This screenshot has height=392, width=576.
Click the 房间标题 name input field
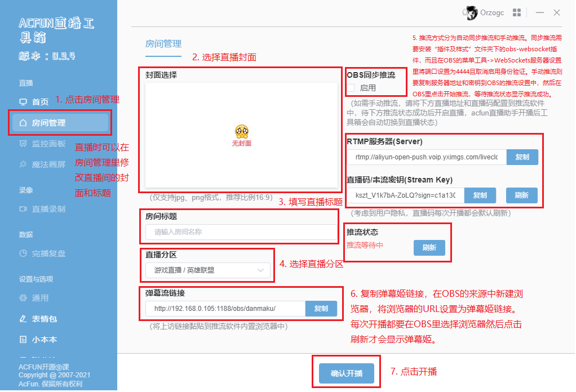(241, 232)
